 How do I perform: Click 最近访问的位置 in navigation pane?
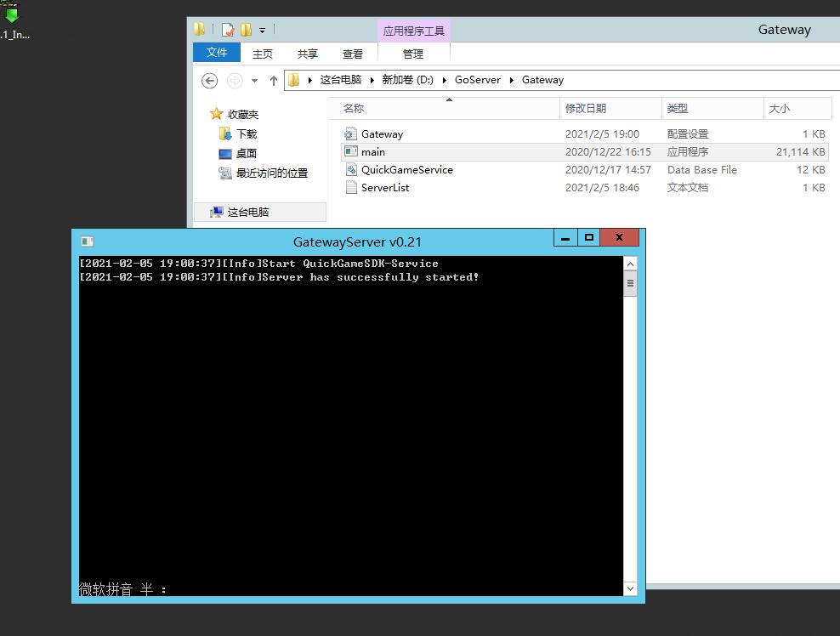pyautogui.click(x=271, y=173)
